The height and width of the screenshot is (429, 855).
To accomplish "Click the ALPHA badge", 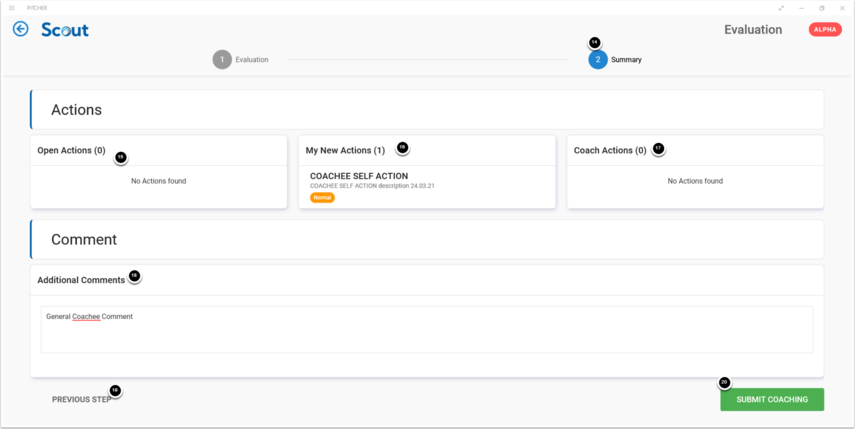I will pos(825,30).
